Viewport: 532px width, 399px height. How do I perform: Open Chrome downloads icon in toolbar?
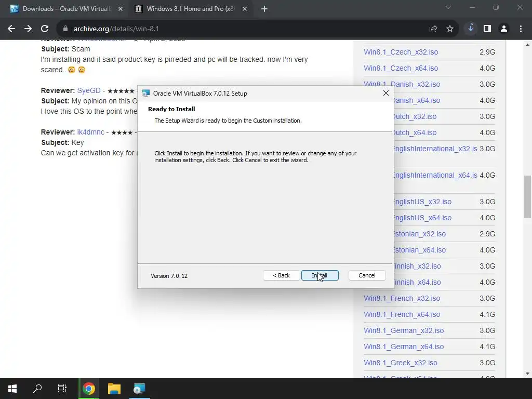(471, 29)
